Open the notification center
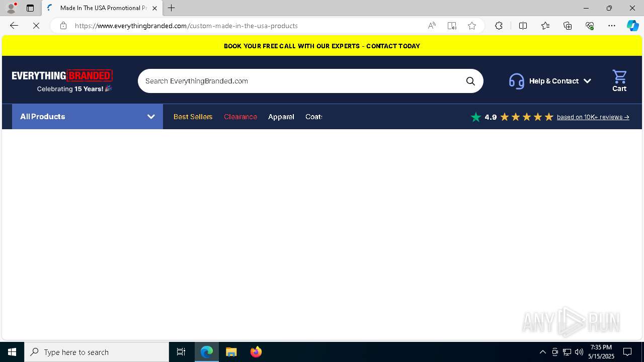644x362 pixels. click(x=627, y=352)
